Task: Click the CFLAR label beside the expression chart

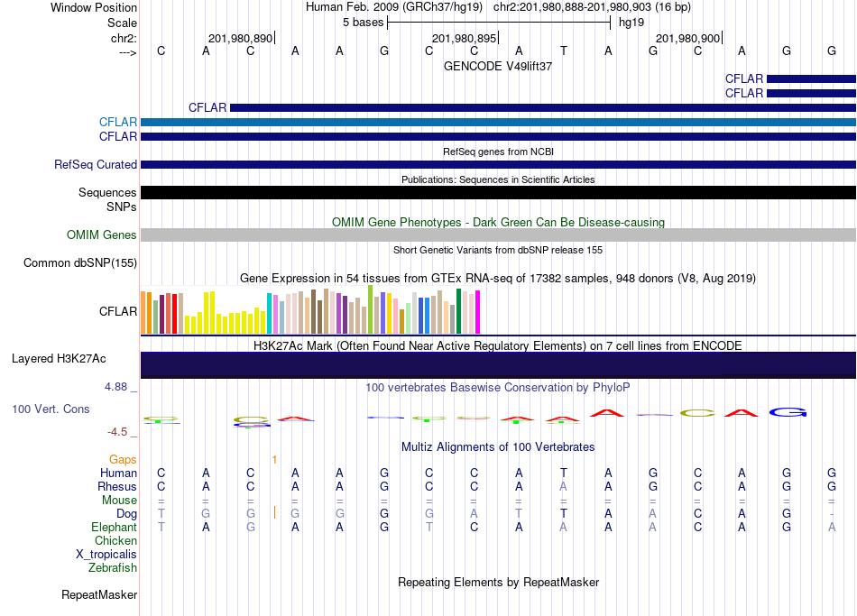Action: (118, 311)
